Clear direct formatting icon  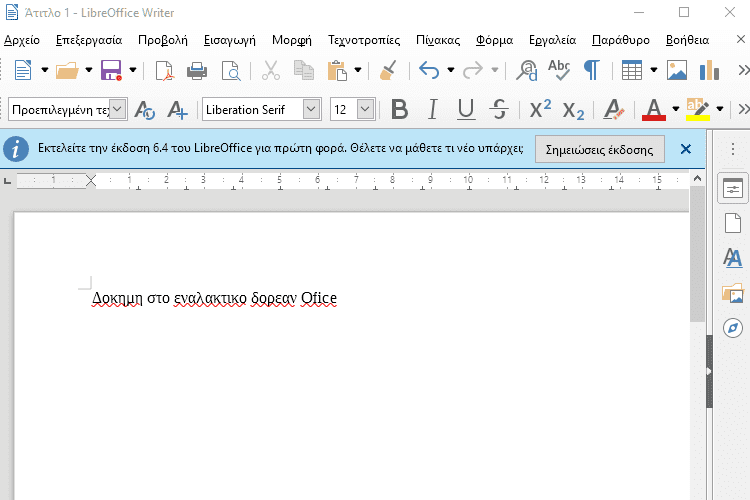pyautogui.click(x=614, y=110)
